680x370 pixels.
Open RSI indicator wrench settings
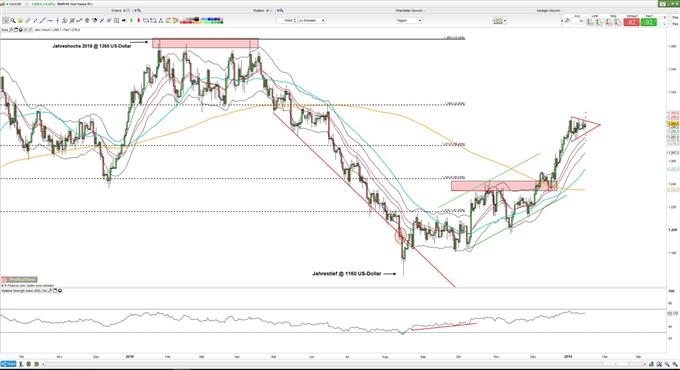(x=50, y=291)
